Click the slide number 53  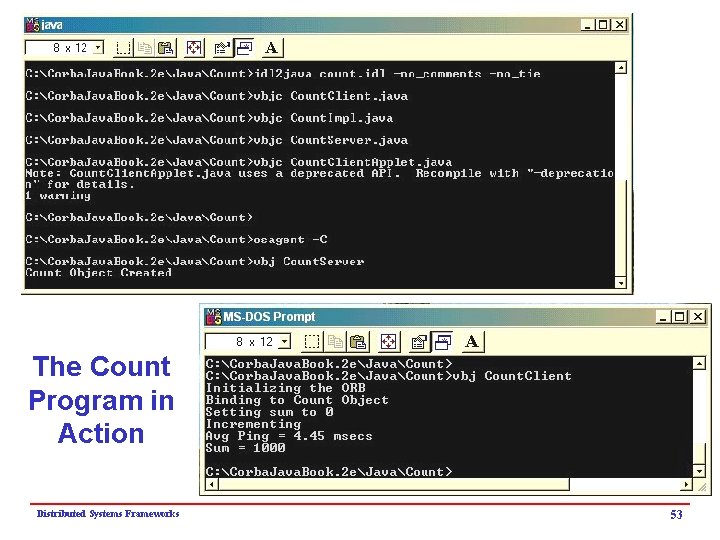(x=676, y=514)
